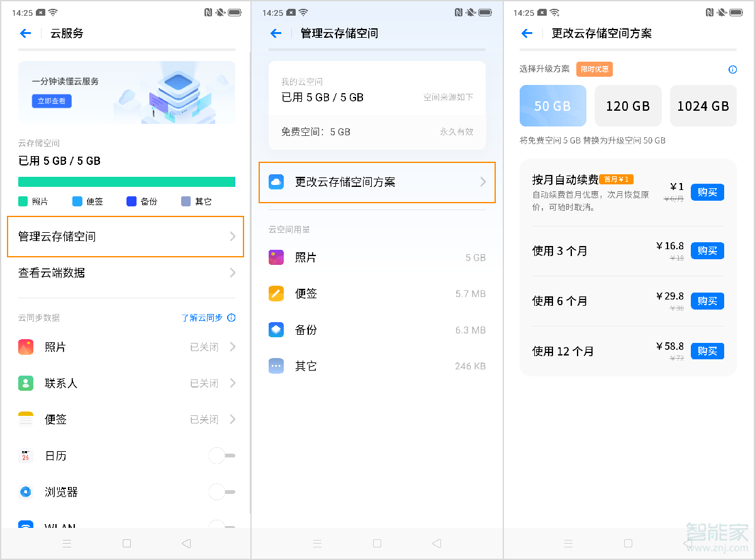Expand 更改云存储空间方案
755x560 pixels.
coord(377,182)
